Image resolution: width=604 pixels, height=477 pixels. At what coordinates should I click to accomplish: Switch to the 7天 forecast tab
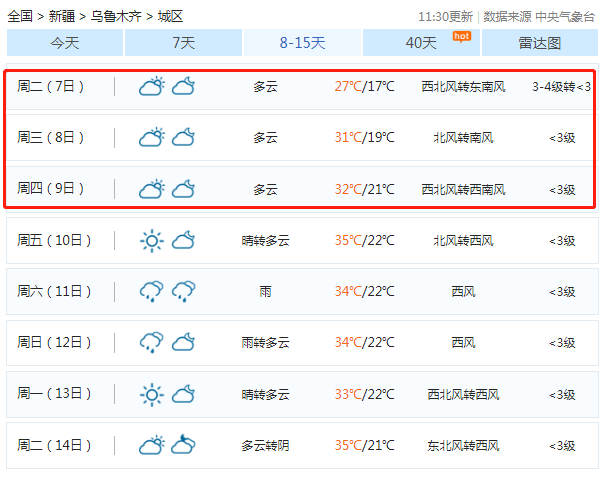(183, 42)
